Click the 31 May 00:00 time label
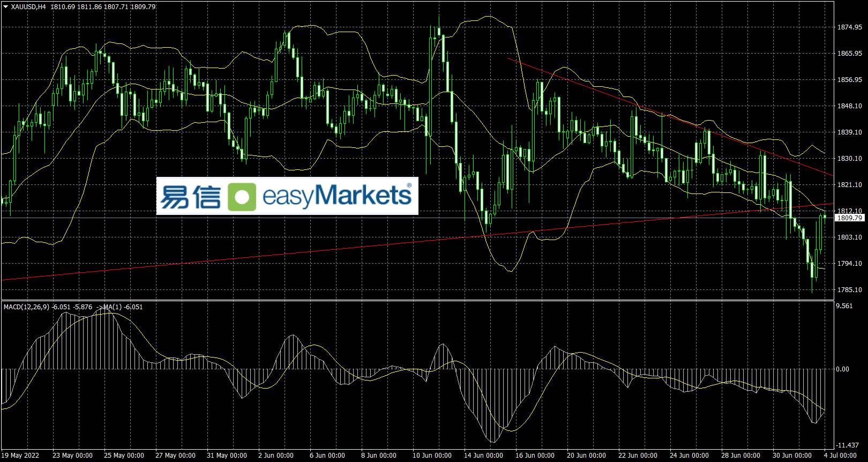 point(227,456)
